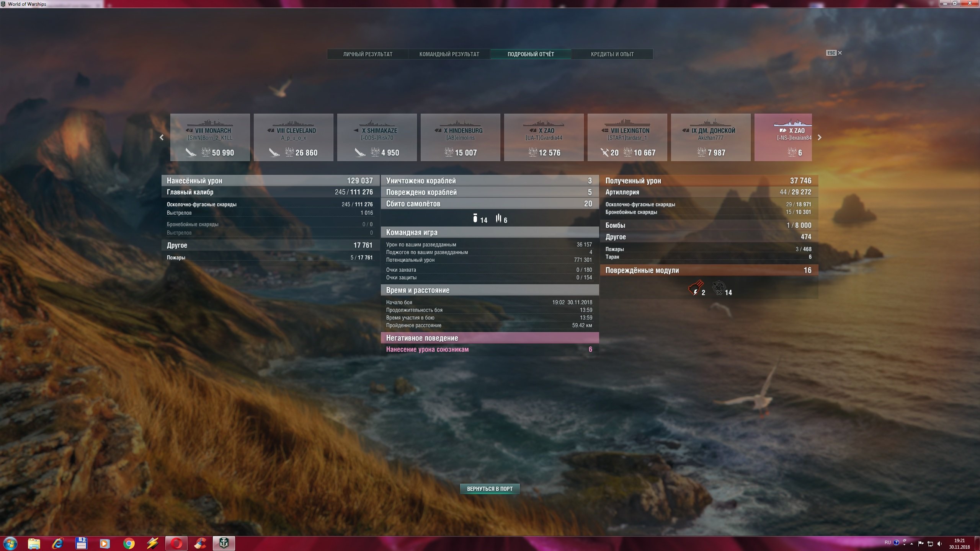Switch to Командный результат tab

point(449,54)
